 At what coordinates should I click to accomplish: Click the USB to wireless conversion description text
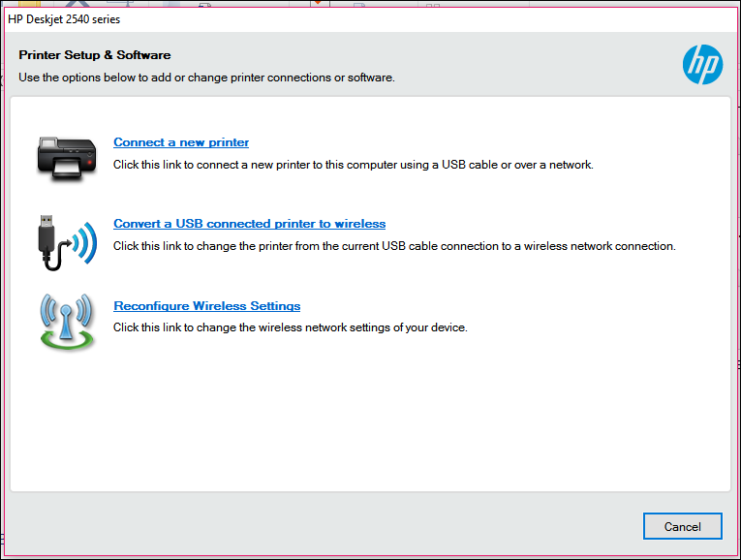(x=394, y=246)
